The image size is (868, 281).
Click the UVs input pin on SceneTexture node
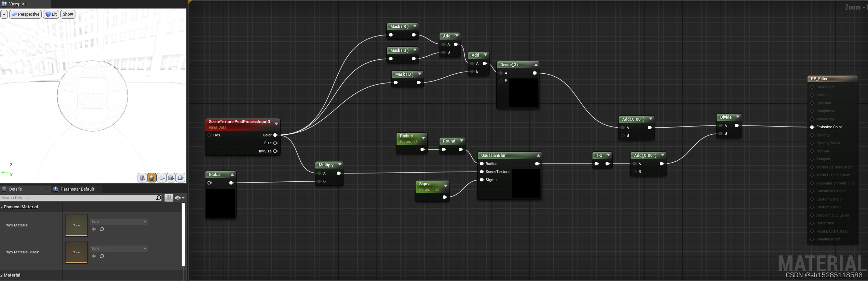(x=210, y=135)
